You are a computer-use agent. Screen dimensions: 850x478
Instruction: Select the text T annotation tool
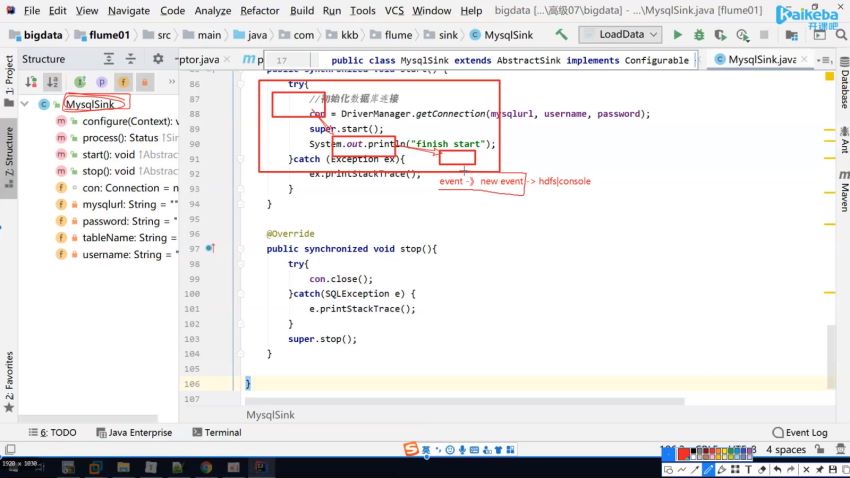point(748,469)
